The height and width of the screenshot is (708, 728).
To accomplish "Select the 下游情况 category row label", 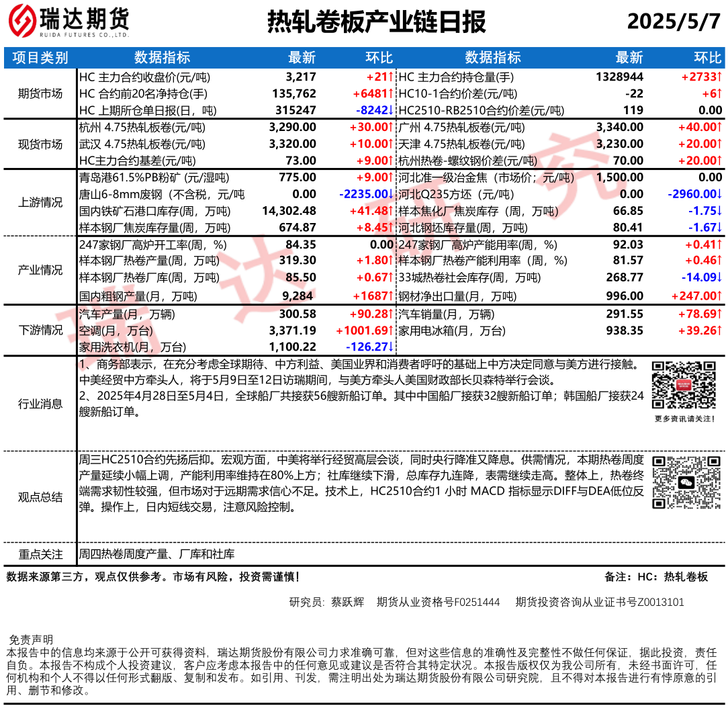I will coord(40,330).
